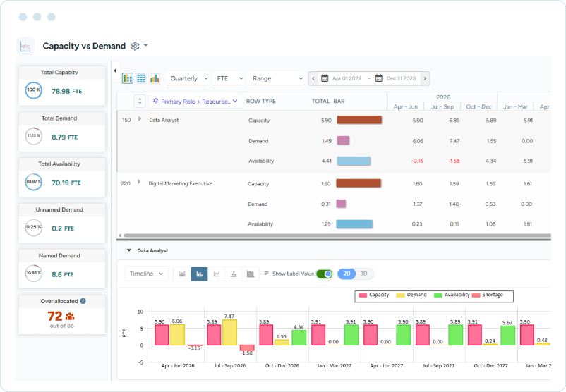Click the Total Demand 11.13% ring
566x392 pixels.
[x=34, y=136]
